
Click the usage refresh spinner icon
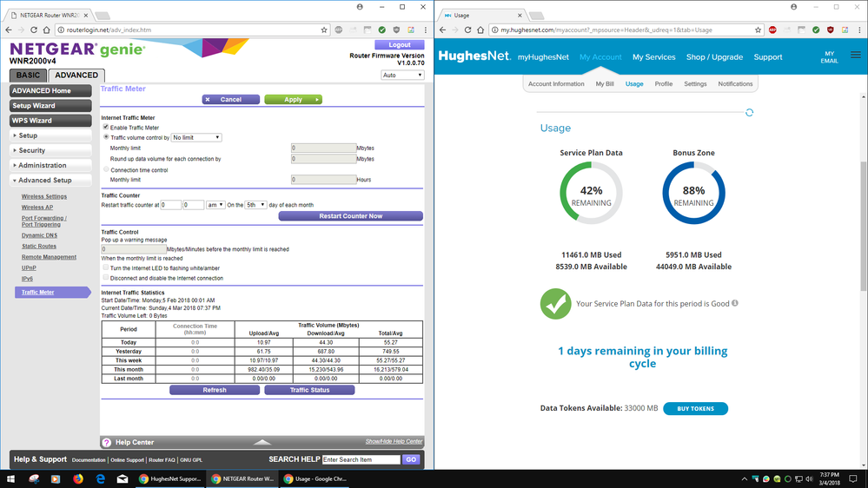click(749, 112)
